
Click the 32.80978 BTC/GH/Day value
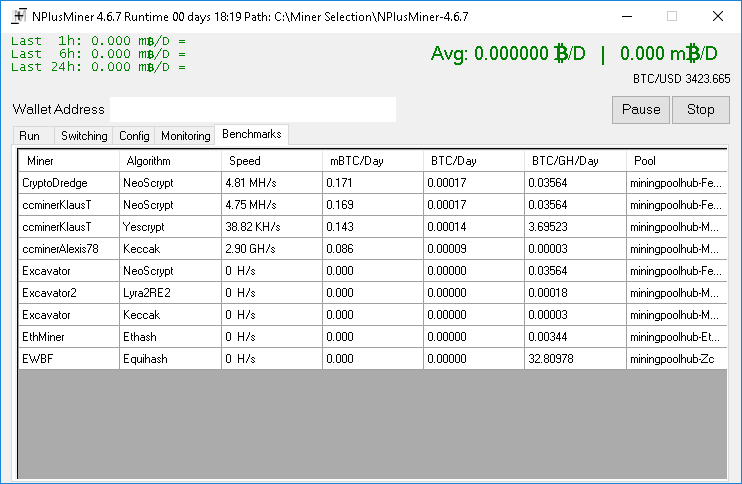pos(575,359)
